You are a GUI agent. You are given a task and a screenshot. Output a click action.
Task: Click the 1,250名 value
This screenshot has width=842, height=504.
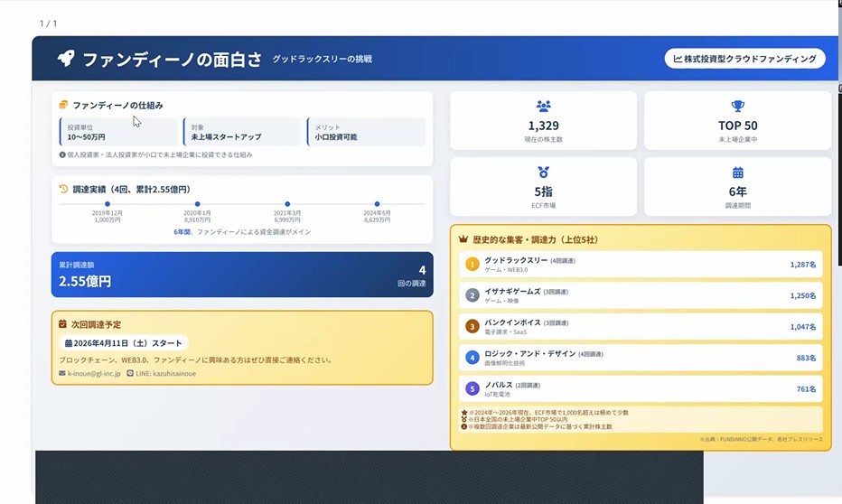803,295
